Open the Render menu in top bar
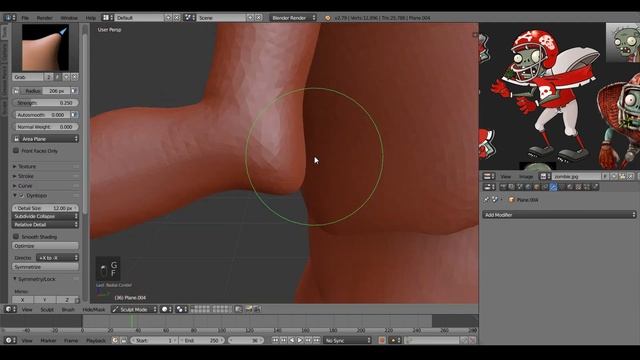The image size is (640, 360). click(44, 18)
